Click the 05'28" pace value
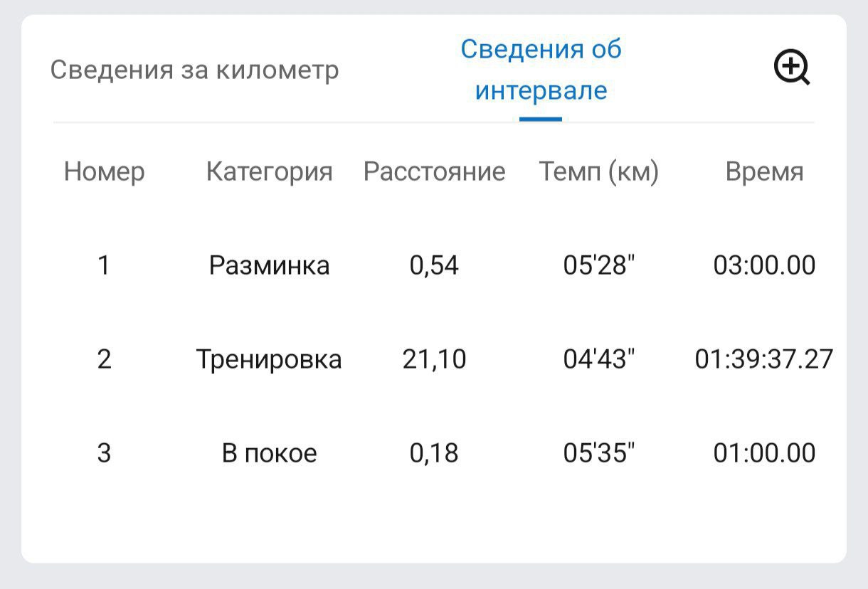868x589 pixels. click(599, 265)
